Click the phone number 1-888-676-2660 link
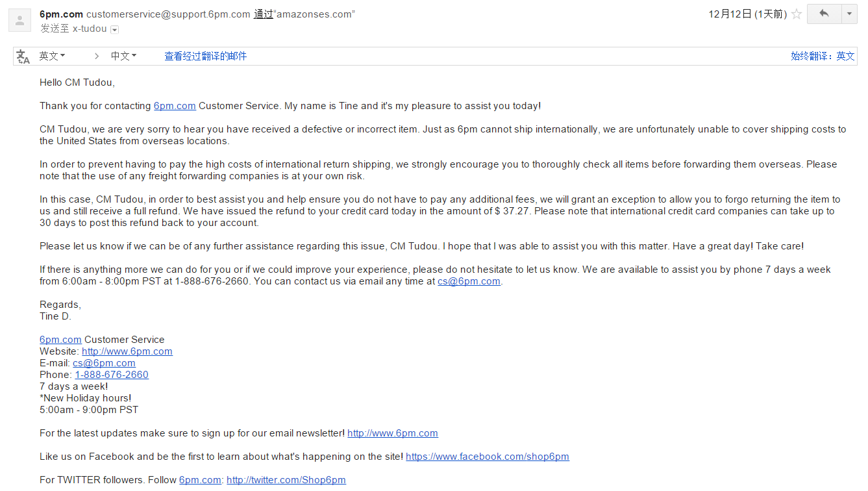Viewport: 868px width, 491px height. pyautogui.click(x=112, y=375)
